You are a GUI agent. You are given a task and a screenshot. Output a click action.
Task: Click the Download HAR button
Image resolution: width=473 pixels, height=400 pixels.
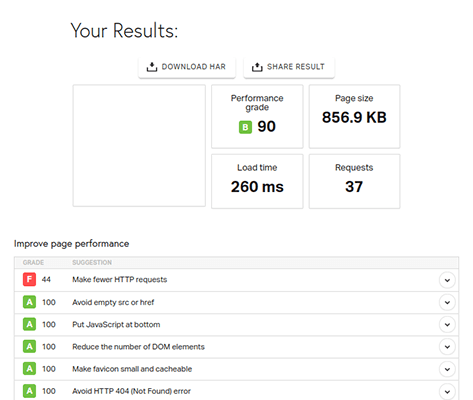[x=187, y=67]
